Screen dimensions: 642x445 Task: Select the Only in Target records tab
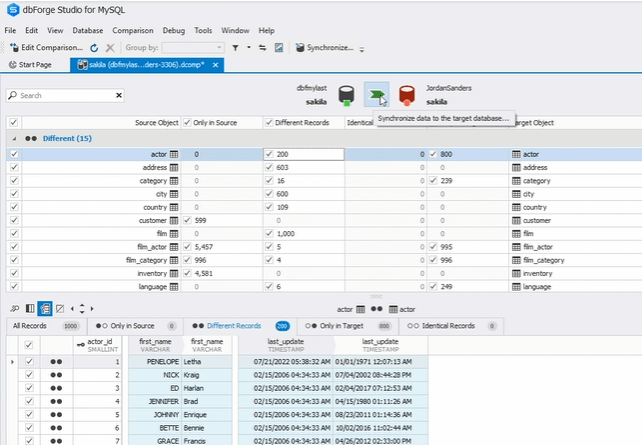pyautogui.click(x=348, y=326)
